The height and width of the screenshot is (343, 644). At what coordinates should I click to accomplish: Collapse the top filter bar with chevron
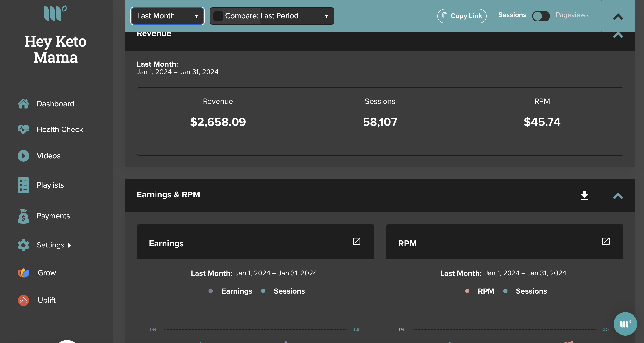(618, 17)
